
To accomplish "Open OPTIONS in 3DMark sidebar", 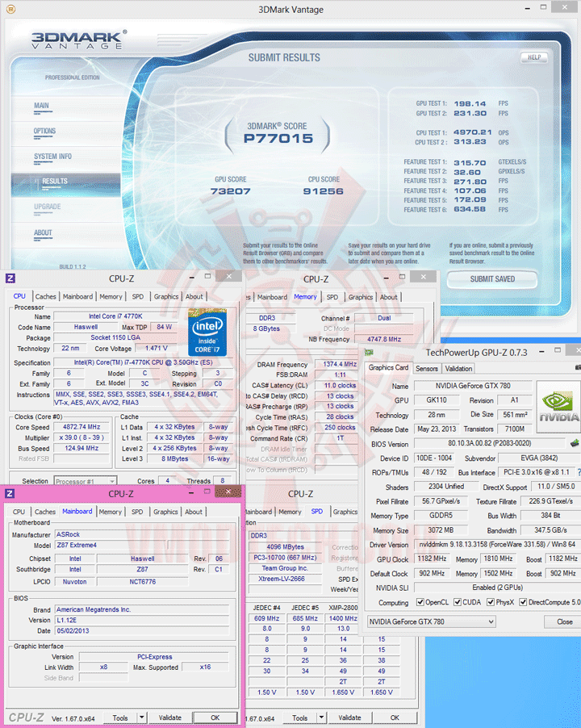I will [x=44, y=132].
